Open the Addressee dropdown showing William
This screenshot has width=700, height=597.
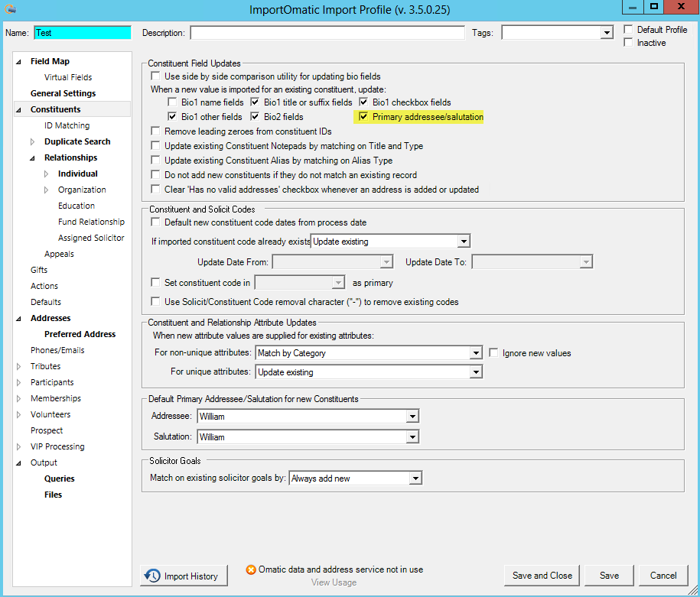[x=412, y=417]
